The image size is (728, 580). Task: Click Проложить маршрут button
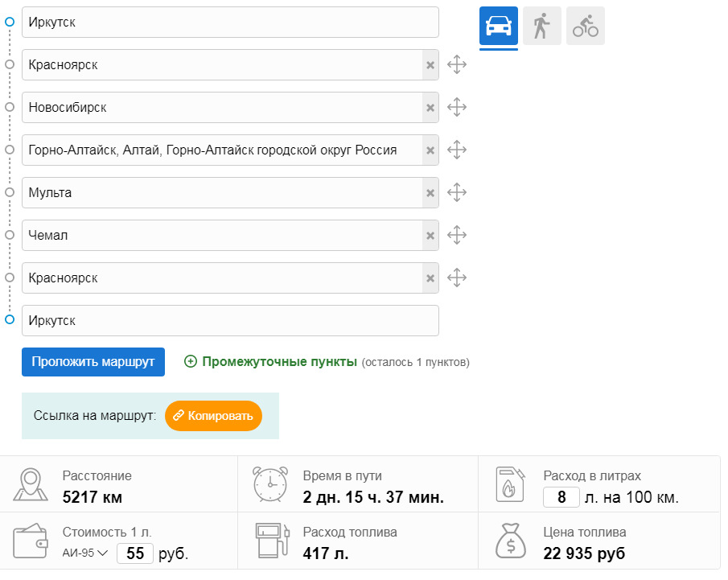click(x=93, y=362)
